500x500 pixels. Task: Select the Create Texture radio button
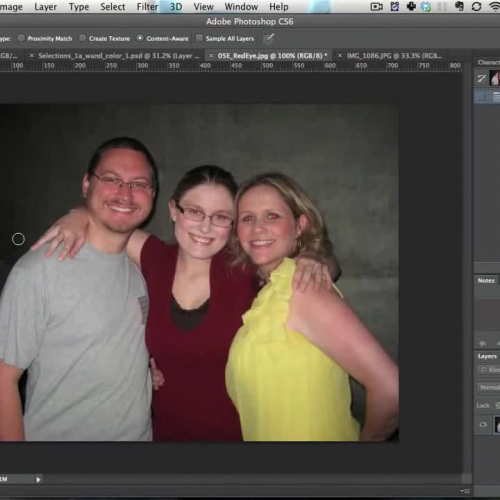pyautogui.click(x=82, y=38)
